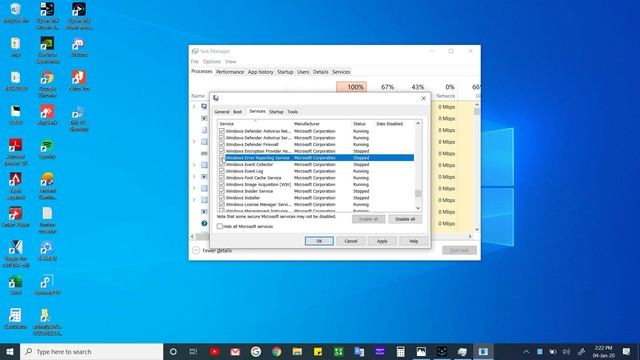640x360 pixels.
Task: Click the services list scroll-down arrow
Action: pyautogui.click(x=418, y=208)
